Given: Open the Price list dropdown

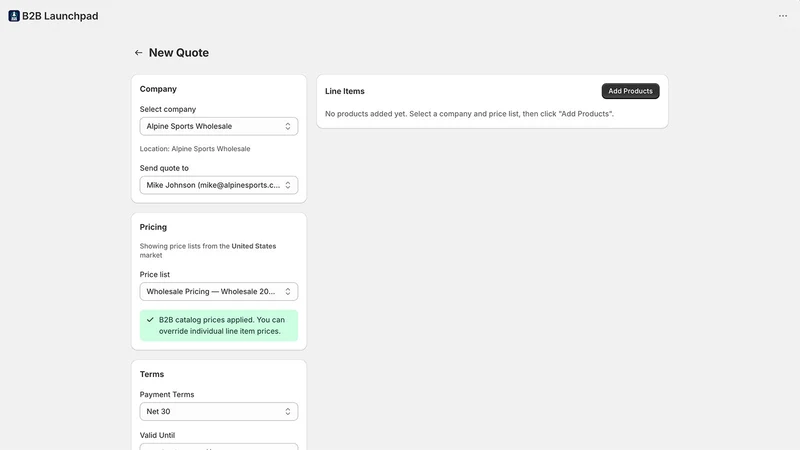Looking at the screenshot, I should coord(219,291).
